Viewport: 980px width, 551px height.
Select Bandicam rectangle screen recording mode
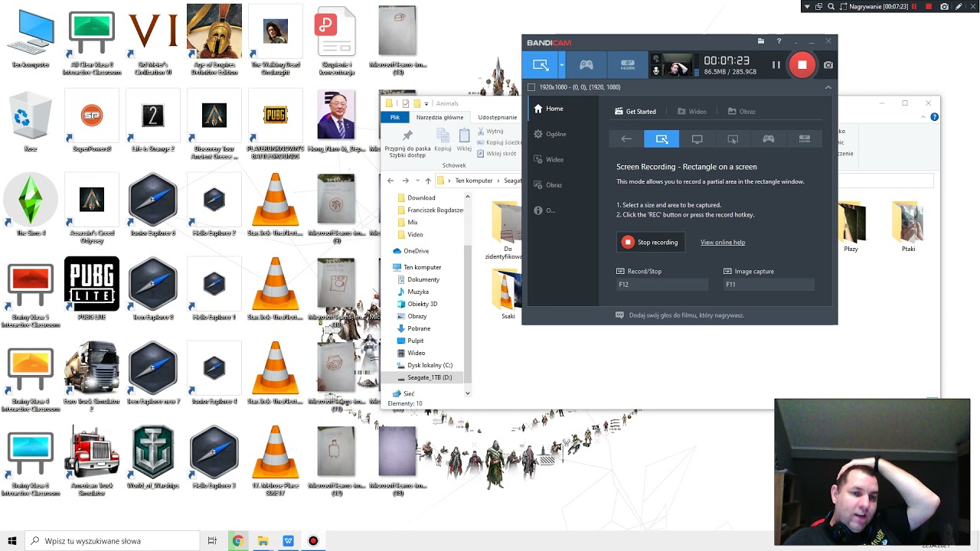[541, 65]
